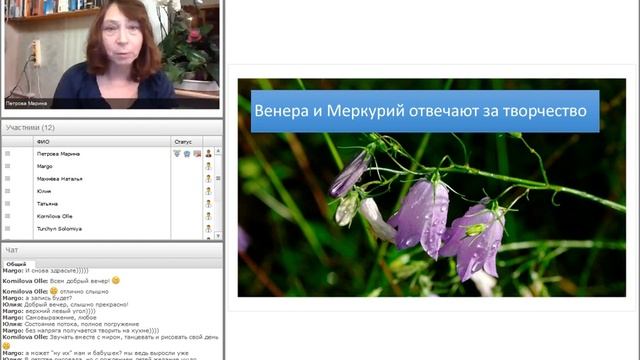This screenshot has width=640, height=360.
Task: Select participant name Петрова Марина in the list
Action: 58,154
